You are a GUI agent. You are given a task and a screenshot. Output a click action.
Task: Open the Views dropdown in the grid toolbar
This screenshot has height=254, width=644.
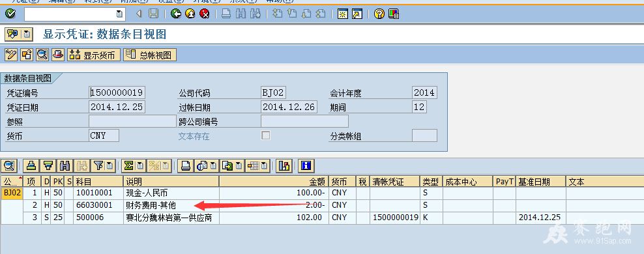213,166
